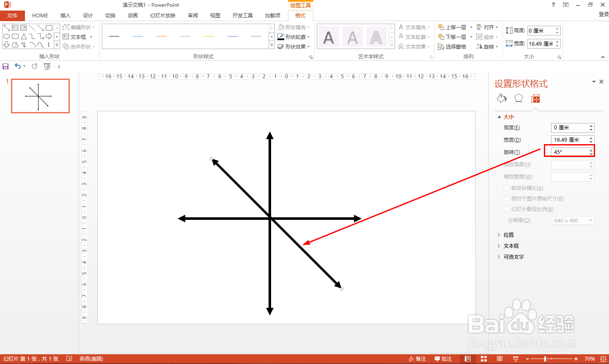Select the vertical text box shape

(24, 28)
